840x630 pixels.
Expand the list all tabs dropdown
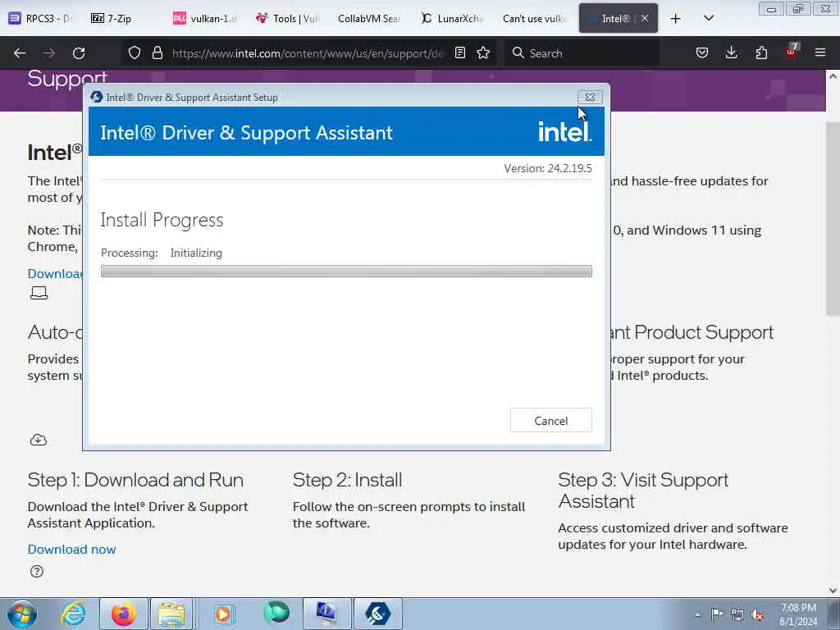708,18
